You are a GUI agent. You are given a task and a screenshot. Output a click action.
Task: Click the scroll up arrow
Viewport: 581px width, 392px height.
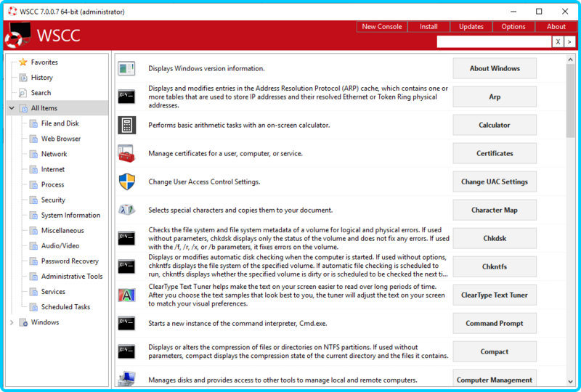tap(570, 60)
